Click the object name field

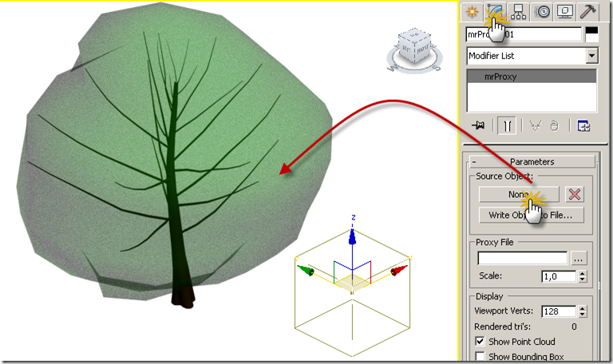(x=524, y=34)
